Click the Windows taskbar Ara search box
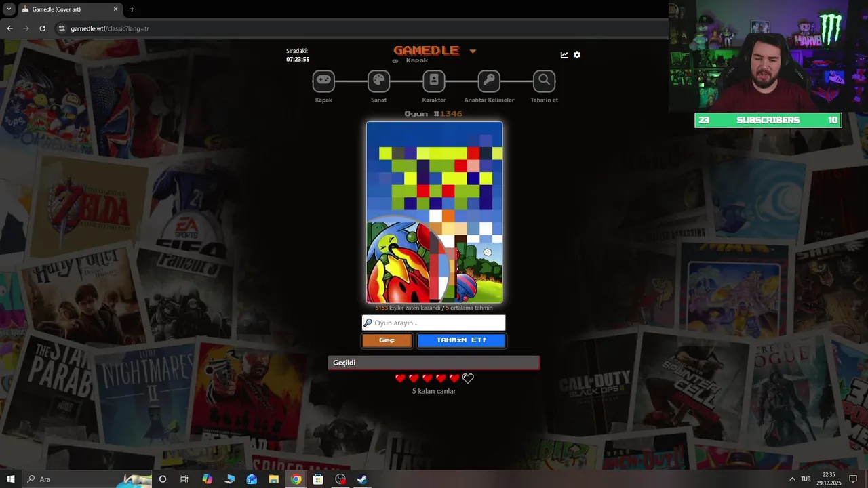This screenshot has height=488, width=868. point(87,479)
